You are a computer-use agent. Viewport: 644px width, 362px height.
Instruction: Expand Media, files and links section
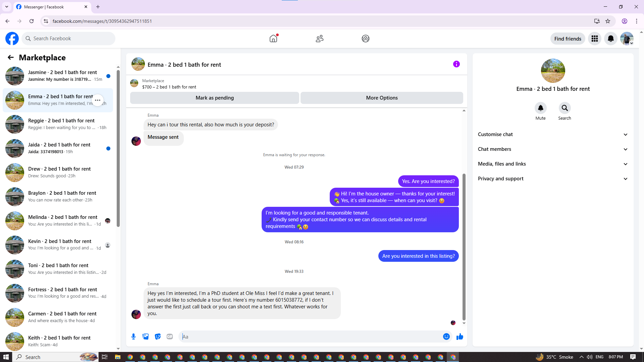coord(553,164)
